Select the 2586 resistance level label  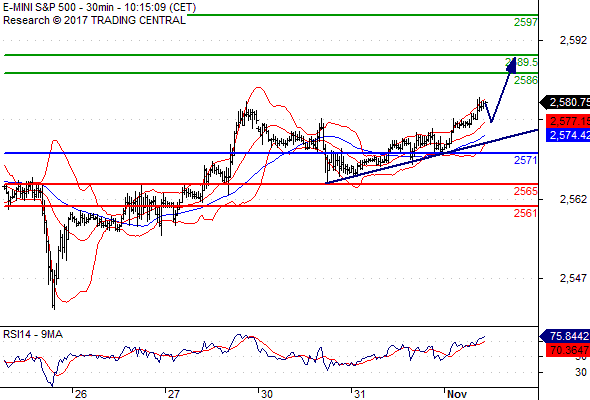[526, 80]
